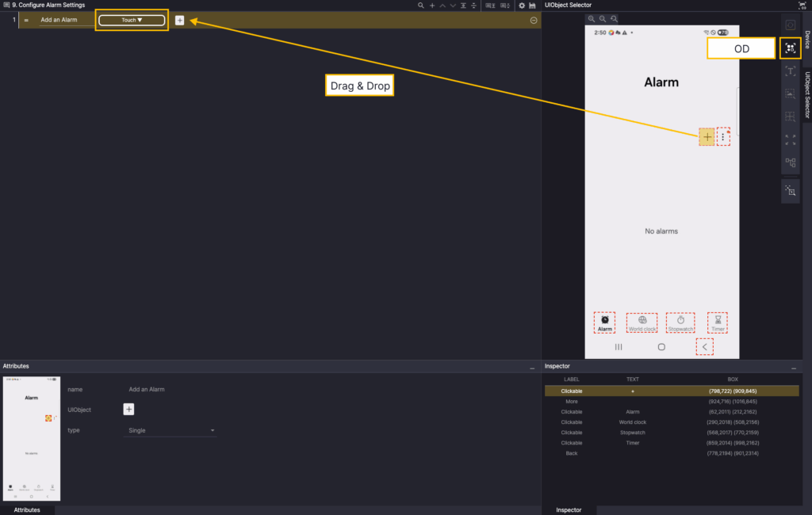
Task: Click the UIObject plus button in Attributes
Action: [129, 409]
